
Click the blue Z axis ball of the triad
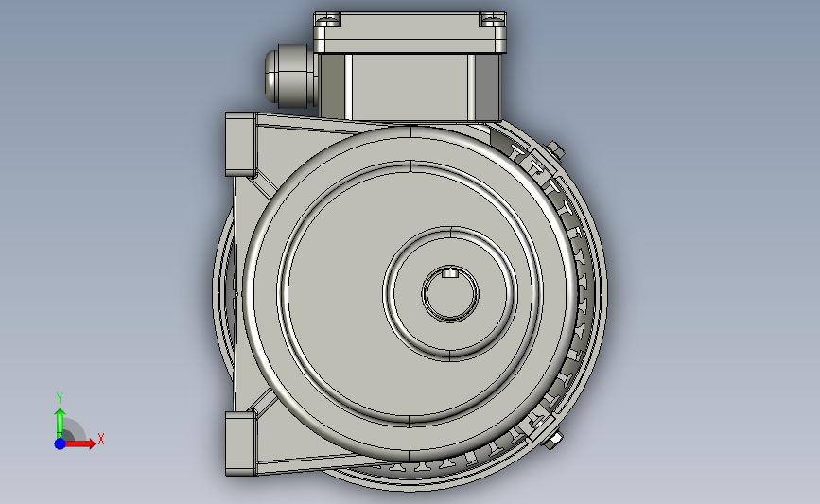pyautogui.click(x=60, y=443)
